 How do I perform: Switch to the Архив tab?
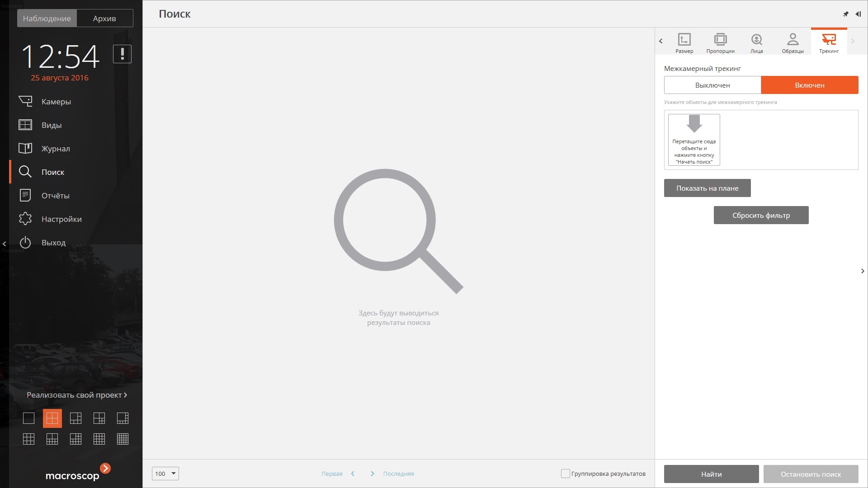[x=104, y=19]
